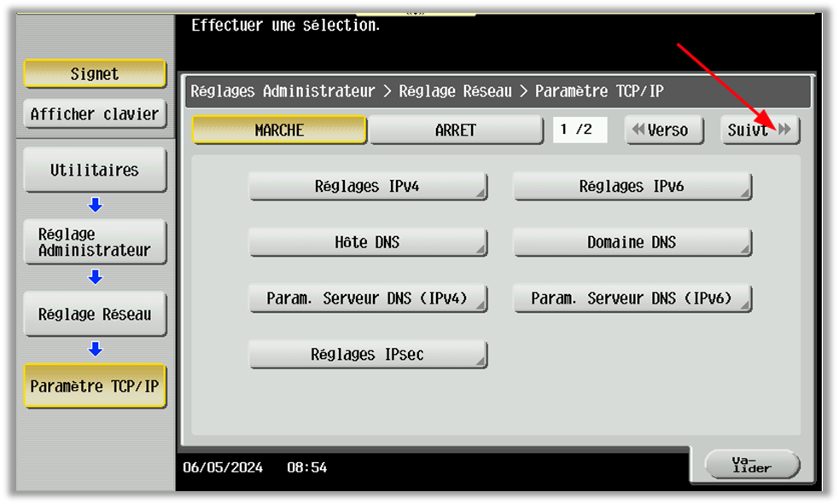The height and width of the screenshot is (504, 839).
Task: Select Paramètre TCP/IP in the sidebar
Action: (95, 386)
